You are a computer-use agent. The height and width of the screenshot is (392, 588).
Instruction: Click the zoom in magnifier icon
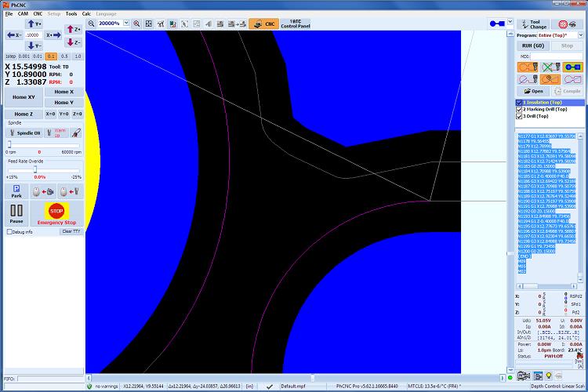[x=137, y=24]
